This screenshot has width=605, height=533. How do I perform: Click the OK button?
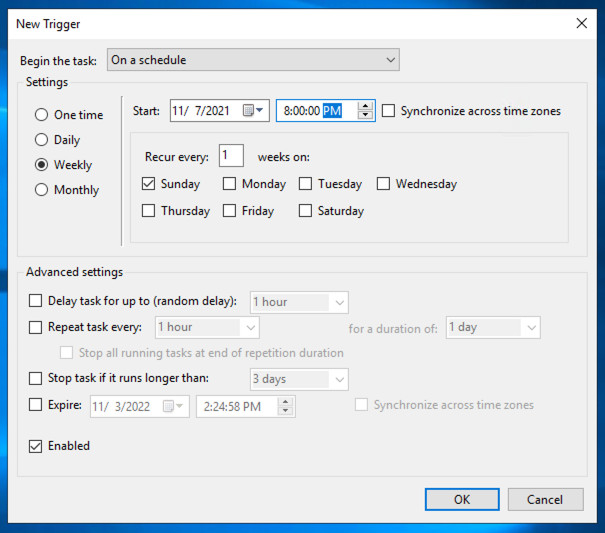coord(461,499)
